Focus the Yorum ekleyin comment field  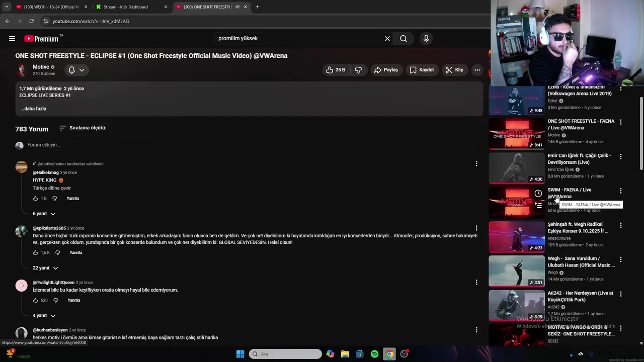click(x=252, y=145)
